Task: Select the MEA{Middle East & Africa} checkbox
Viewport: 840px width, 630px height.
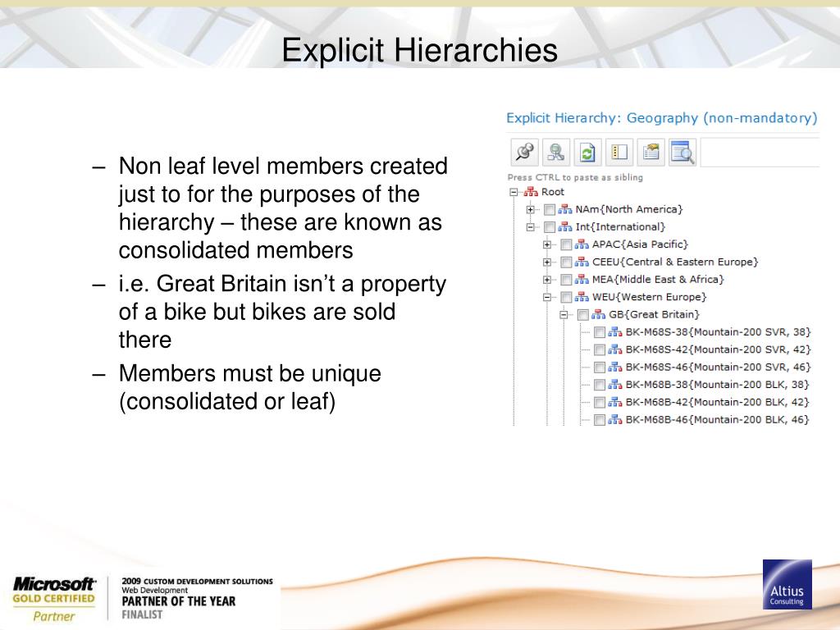Action: [566, 280]
